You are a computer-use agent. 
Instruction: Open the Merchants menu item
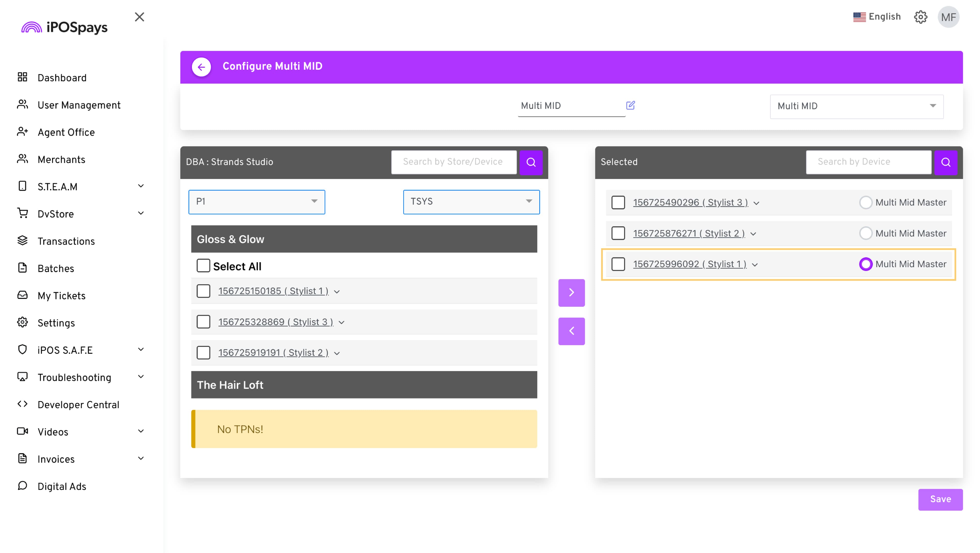(x=61, y=160)
